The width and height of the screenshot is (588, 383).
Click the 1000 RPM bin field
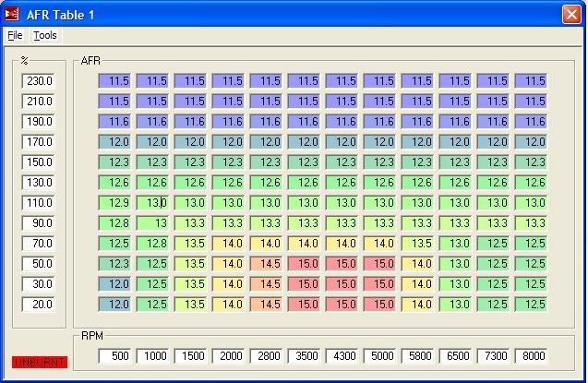pyautogui.click(x=152, y=355)
